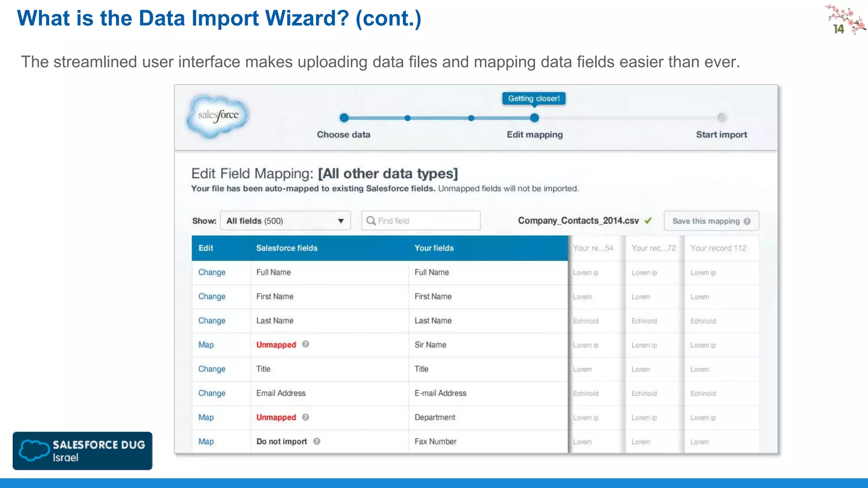Open the Show All fields (500) dropdown
Viewport: 868px width, 488px height.
pyautogui.click(x=285, y=221)
